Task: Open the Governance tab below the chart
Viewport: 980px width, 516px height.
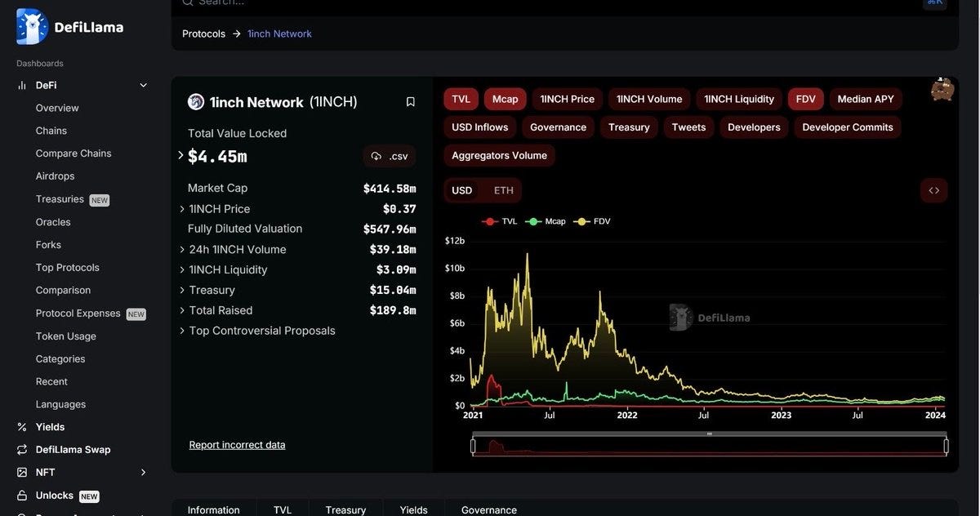Action: pos(489,509)
